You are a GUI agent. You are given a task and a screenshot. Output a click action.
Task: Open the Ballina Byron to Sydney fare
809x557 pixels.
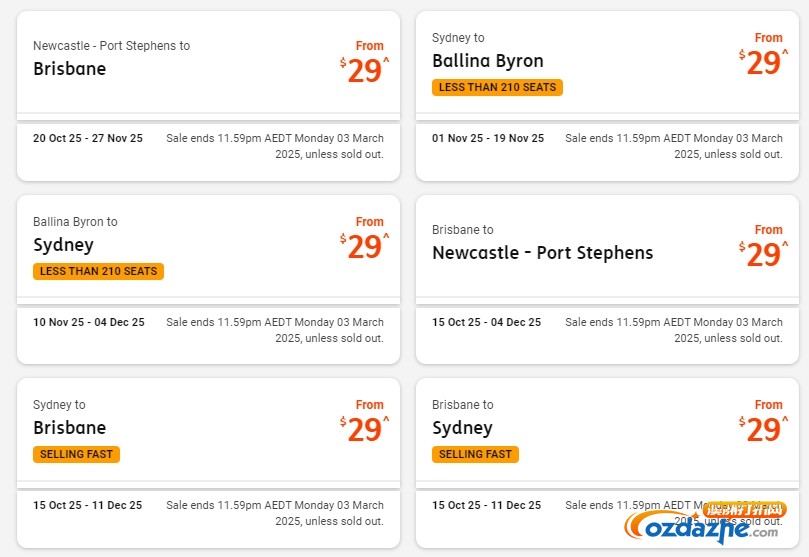208,280
